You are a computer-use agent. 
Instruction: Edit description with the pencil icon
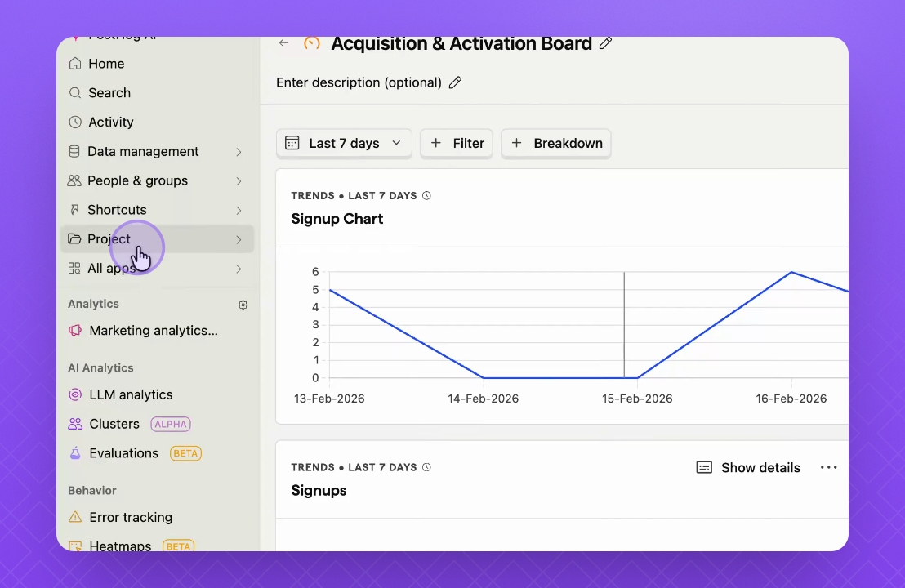[456, 82]
